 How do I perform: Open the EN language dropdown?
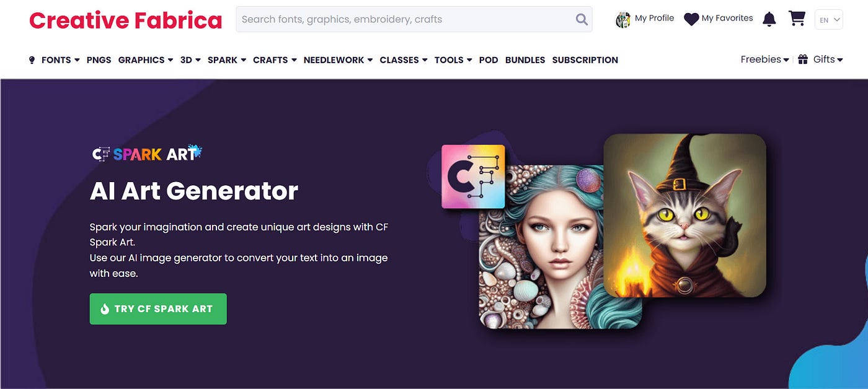point(829,20)
